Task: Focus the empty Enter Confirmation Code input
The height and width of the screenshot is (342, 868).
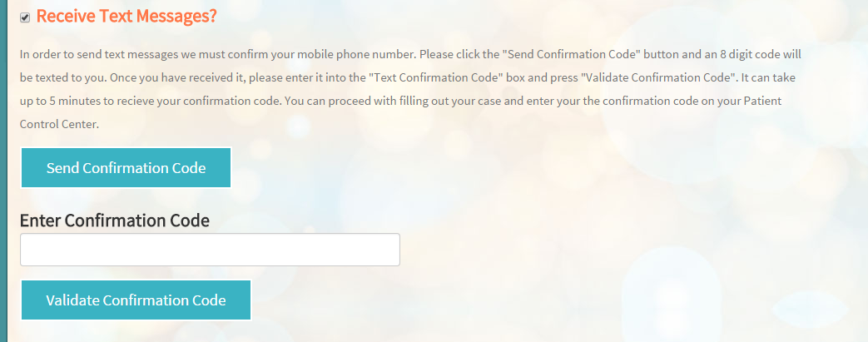Action: pyautogui.click(x=210, y=250)
